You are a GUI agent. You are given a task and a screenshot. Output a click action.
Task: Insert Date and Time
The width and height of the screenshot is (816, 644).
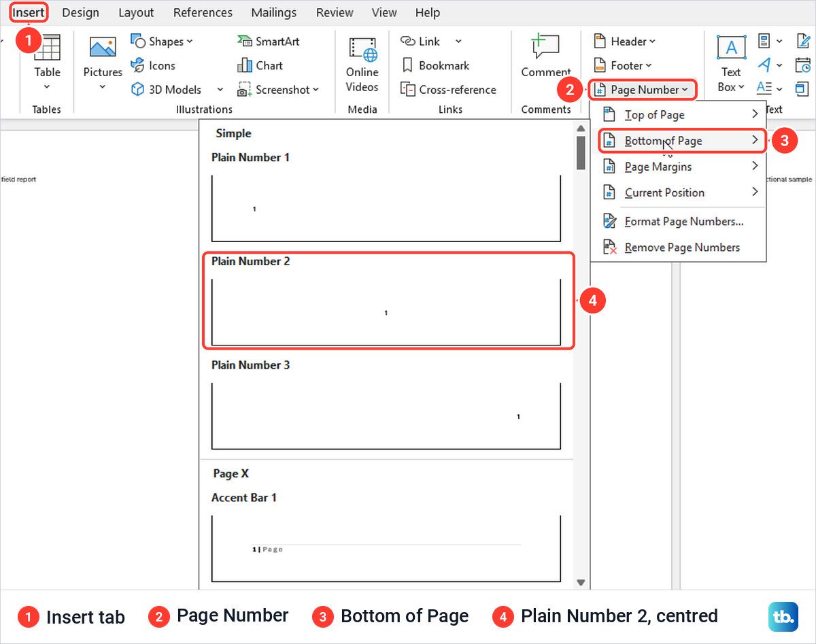tap(804, 65)
